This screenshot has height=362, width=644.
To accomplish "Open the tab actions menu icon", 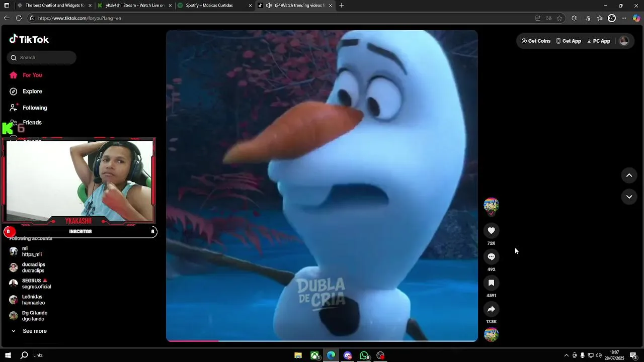I will coord(7,6).
